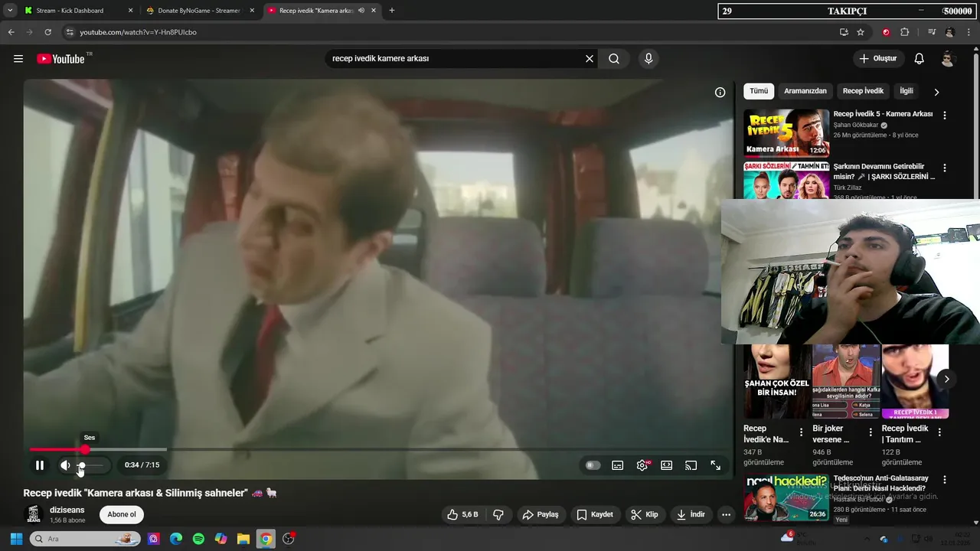Select the İlgili filter chip
Image resolution: width=980 pixels, height=551 pixels.
(x=906, y=91)
